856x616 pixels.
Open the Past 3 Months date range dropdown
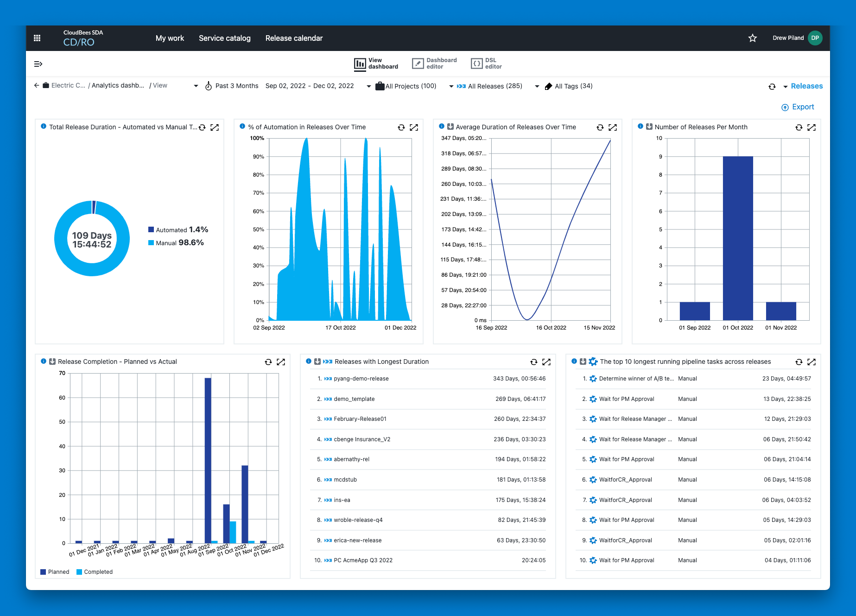pyautogui.click(x=196, y=86)
